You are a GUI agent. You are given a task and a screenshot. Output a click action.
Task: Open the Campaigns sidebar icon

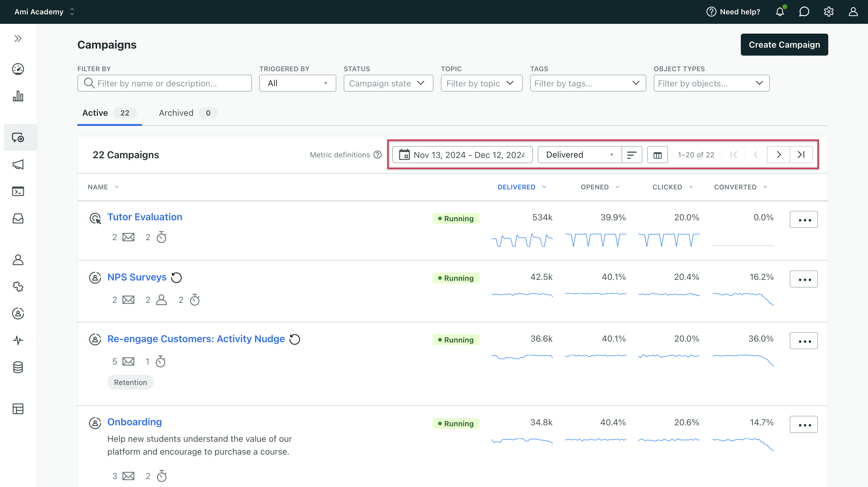tap(18, 137)
